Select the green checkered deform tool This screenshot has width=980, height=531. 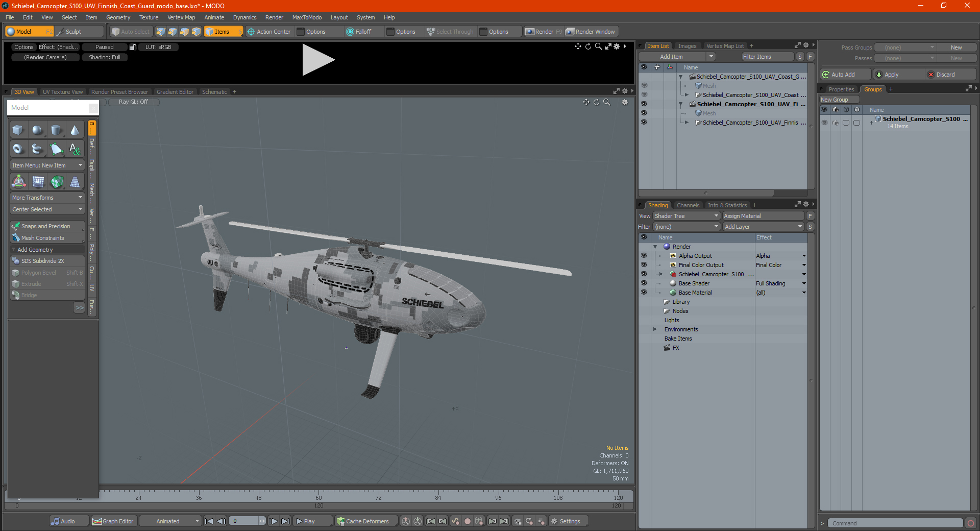click(56, 182)
